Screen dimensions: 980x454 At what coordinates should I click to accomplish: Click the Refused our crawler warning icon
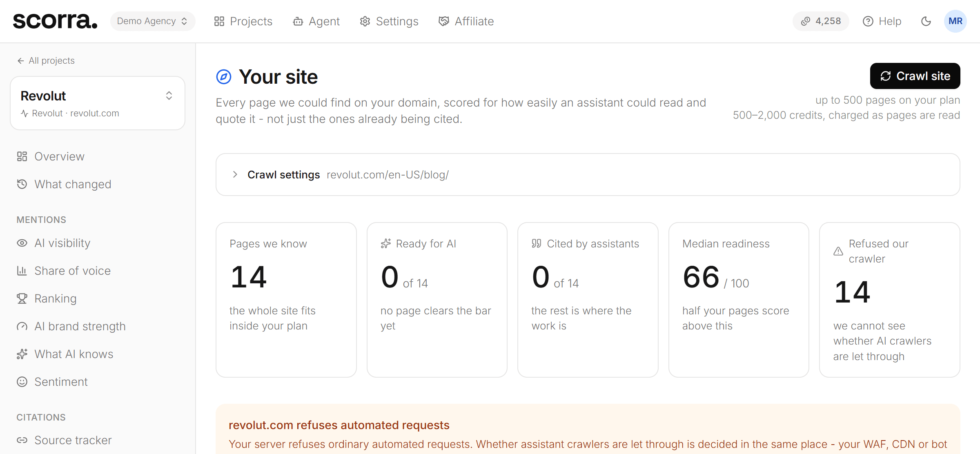point(838,251)
